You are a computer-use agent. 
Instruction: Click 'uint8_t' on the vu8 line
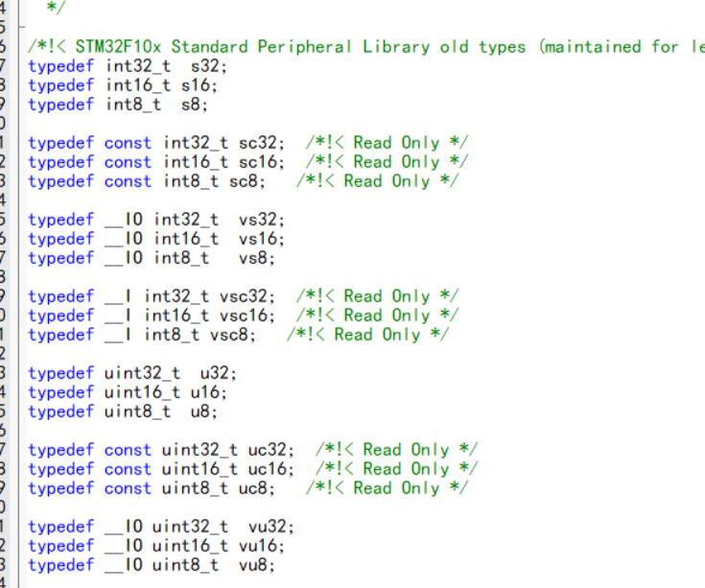(x=185, y=565)
